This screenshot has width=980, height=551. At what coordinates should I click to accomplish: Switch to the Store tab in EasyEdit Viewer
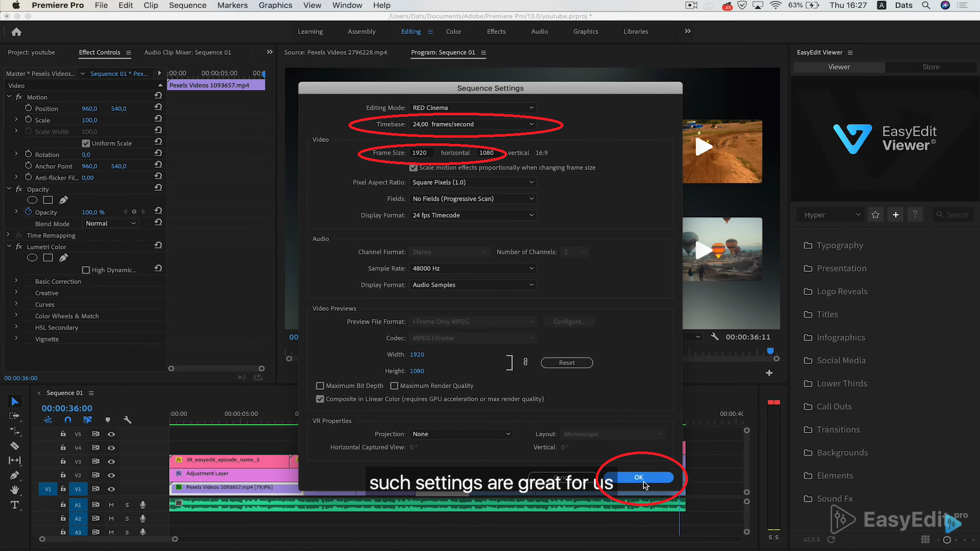click(x=930, y=67)
